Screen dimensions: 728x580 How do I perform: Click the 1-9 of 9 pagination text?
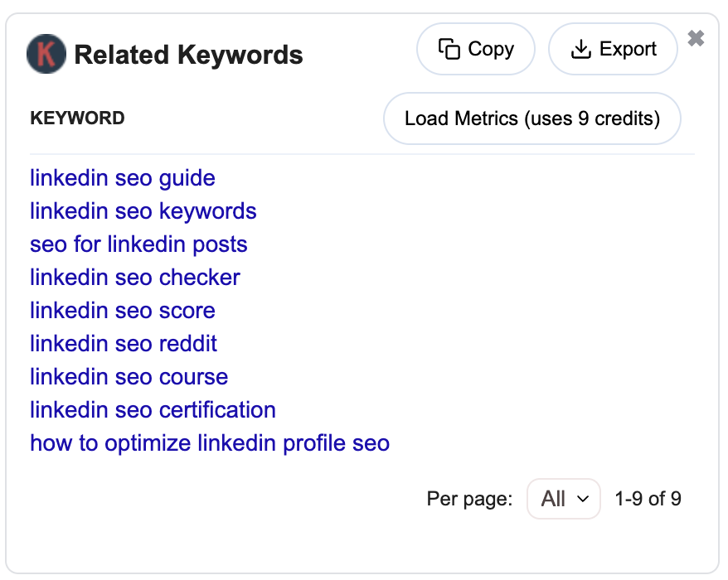pyautogui.click(x=648, y=500)
